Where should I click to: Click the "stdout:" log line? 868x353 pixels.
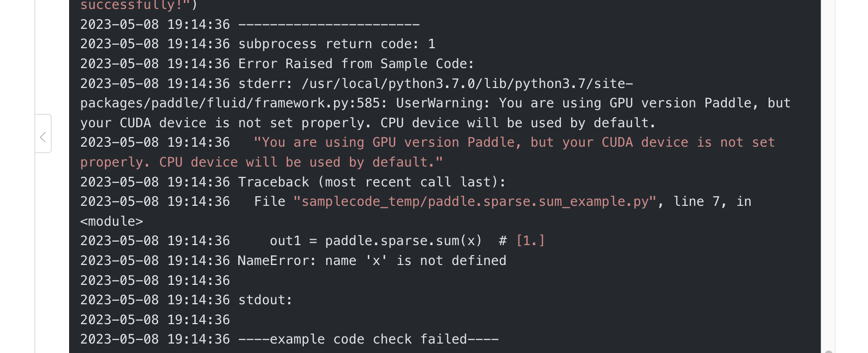(x=265, y=300)
